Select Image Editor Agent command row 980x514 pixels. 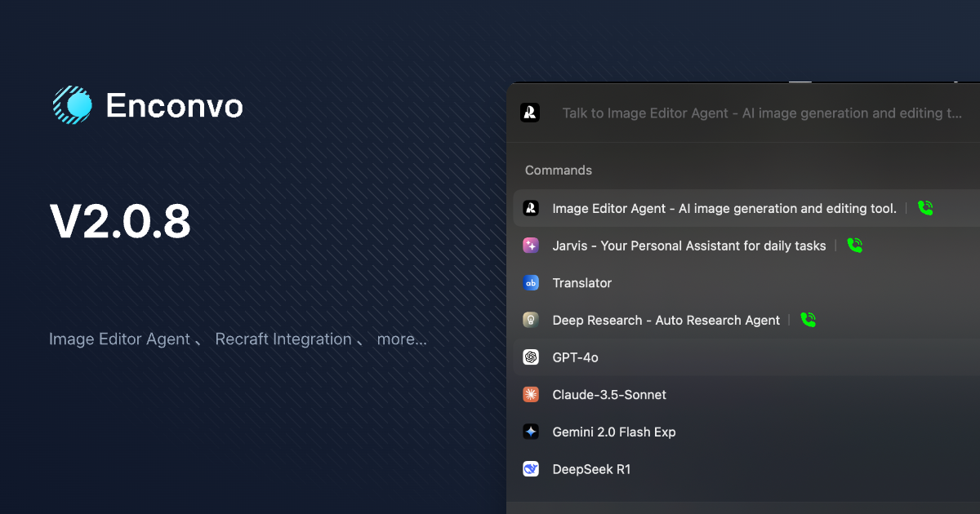click(746, 208)
